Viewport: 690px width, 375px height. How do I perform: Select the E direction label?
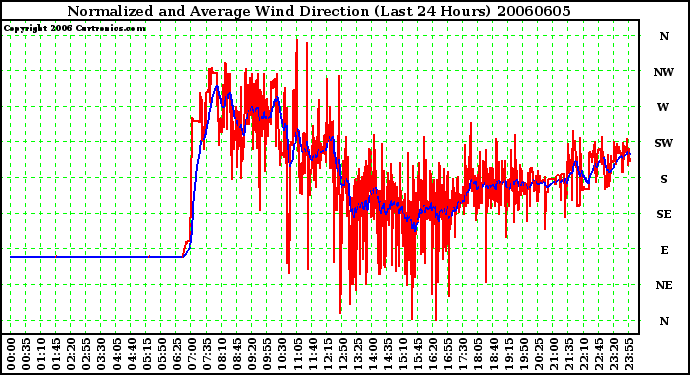664,250
